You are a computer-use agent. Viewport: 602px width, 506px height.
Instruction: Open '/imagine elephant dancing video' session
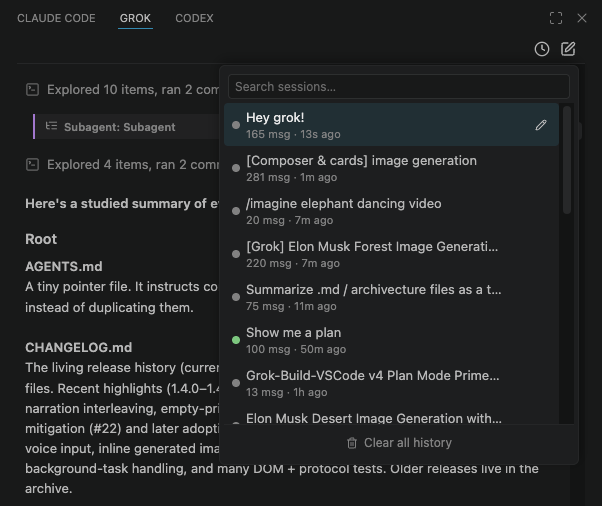391,211
